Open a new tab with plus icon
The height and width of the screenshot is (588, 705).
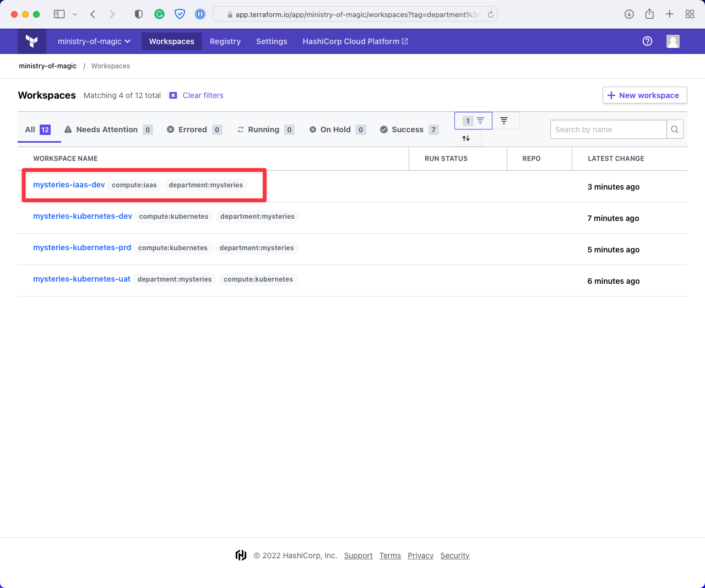click(x=670, y=14)
